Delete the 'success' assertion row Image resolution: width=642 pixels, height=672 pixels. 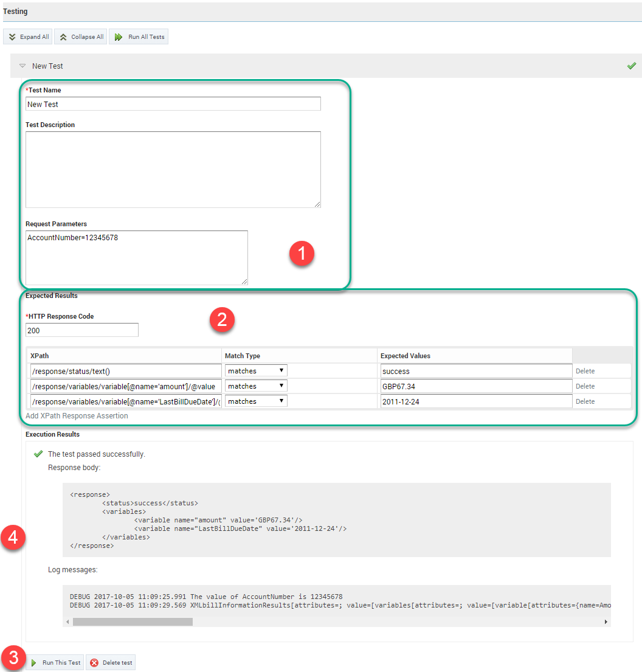585,371
